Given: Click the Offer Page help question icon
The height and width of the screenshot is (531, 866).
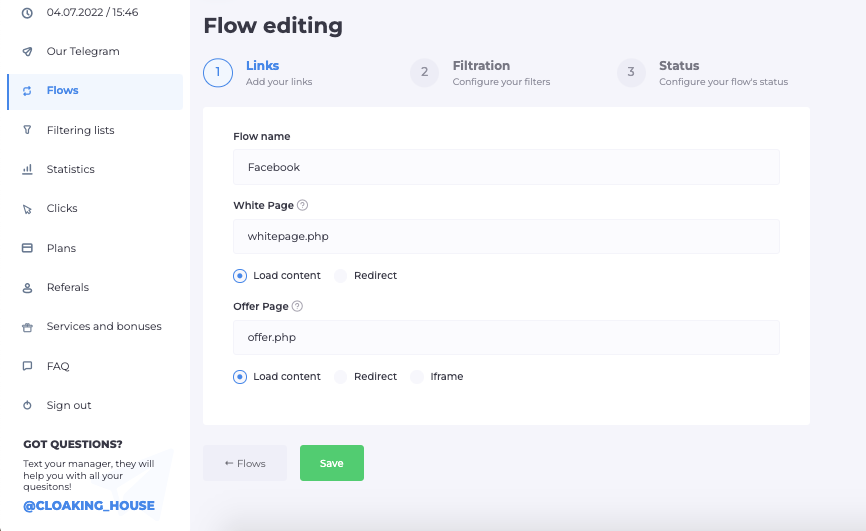Looking at the screenshot, I should click(x=297, y=307).
